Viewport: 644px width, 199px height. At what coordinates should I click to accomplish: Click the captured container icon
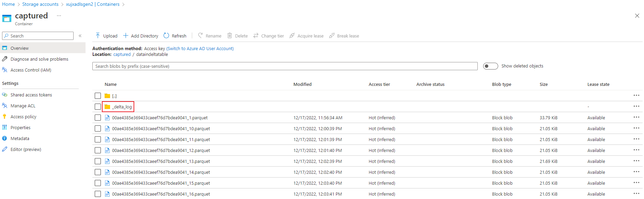(x=7, y=18)
